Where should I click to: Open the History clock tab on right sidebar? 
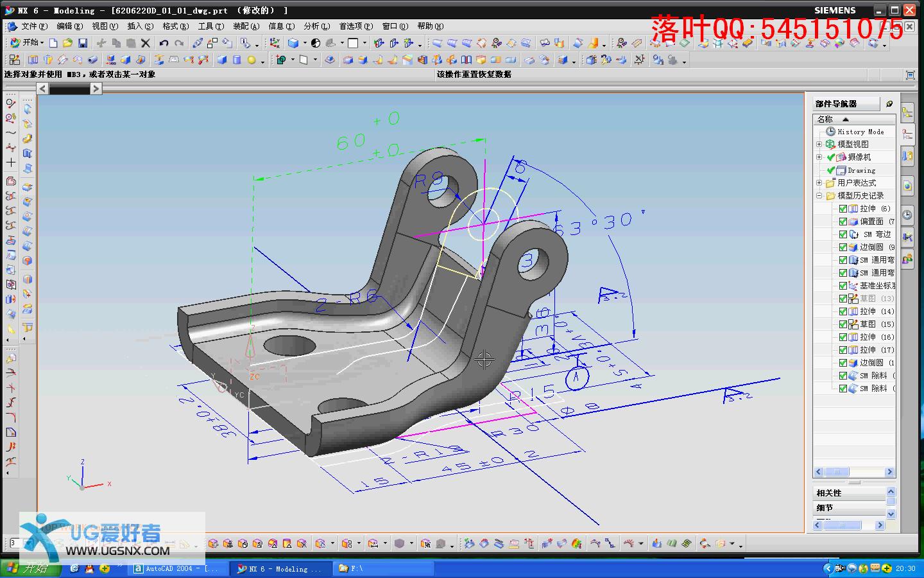(x=907, y=215)
